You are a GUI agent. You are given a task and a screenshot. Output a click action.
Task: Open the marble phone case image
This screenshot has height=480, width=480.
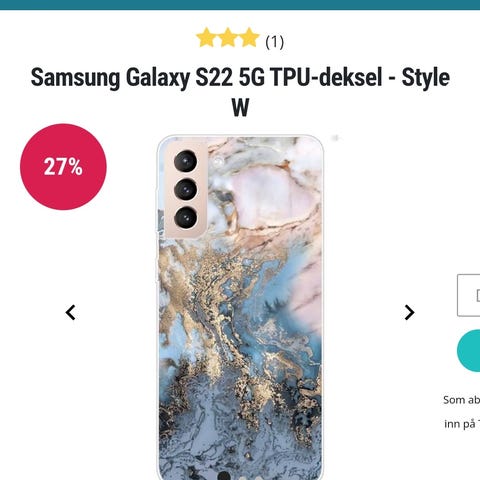click(x=240, y=307)
